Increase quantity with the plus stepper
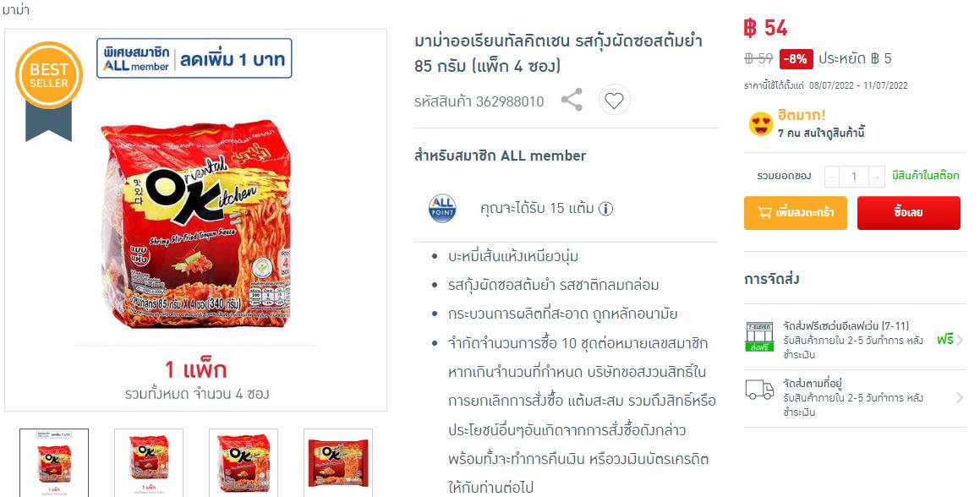The height and width of the screenshot is (497, 980). (x=877, y=177)
